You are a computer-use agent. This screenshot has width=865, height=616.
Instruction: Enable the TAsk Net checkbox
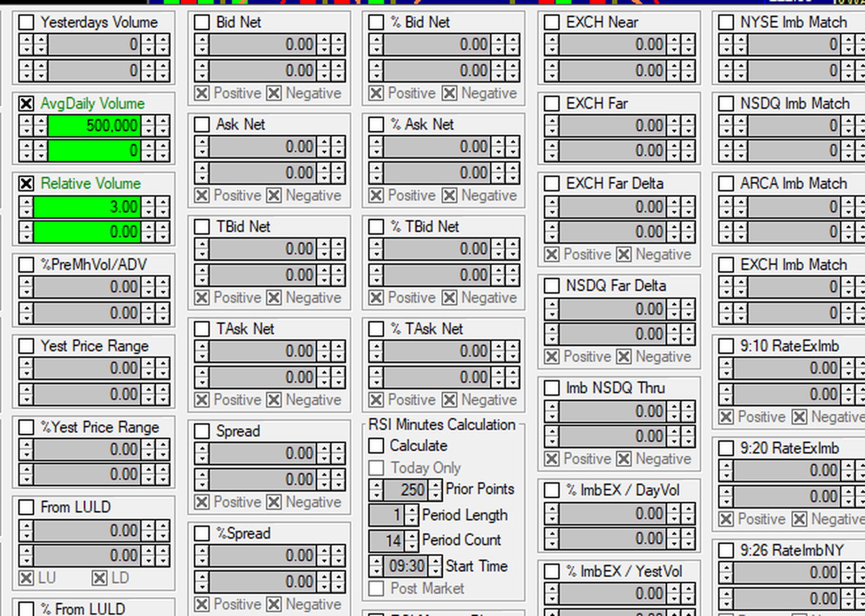pos(202,329)
